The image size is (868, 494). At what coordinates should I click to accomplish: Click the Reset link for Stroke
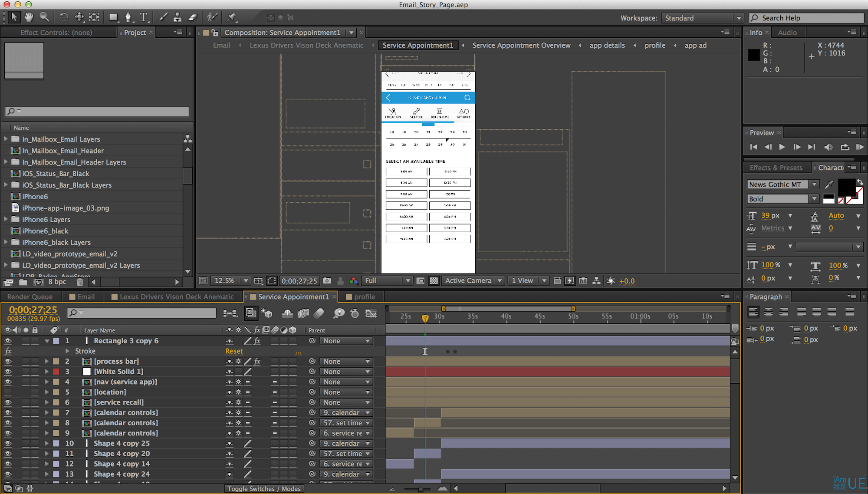point(234,351)
